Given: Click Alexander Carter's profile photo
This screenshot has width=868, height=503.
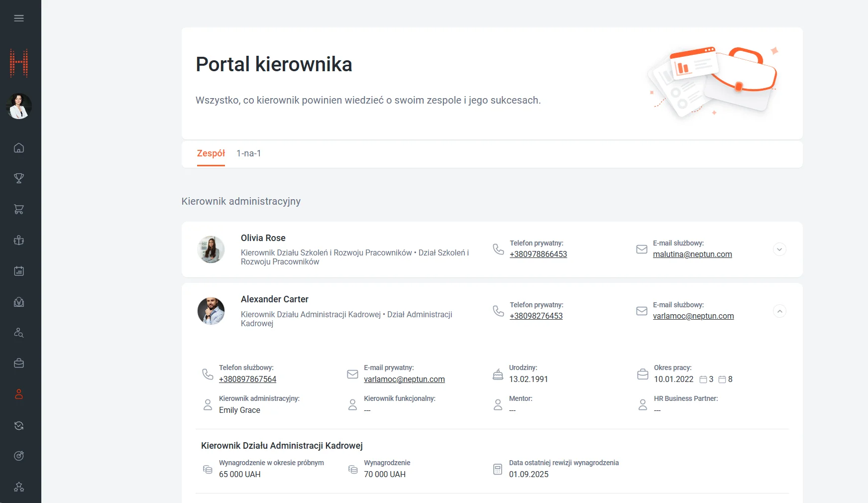Looking at the screenshot, I should click(211, 311).
